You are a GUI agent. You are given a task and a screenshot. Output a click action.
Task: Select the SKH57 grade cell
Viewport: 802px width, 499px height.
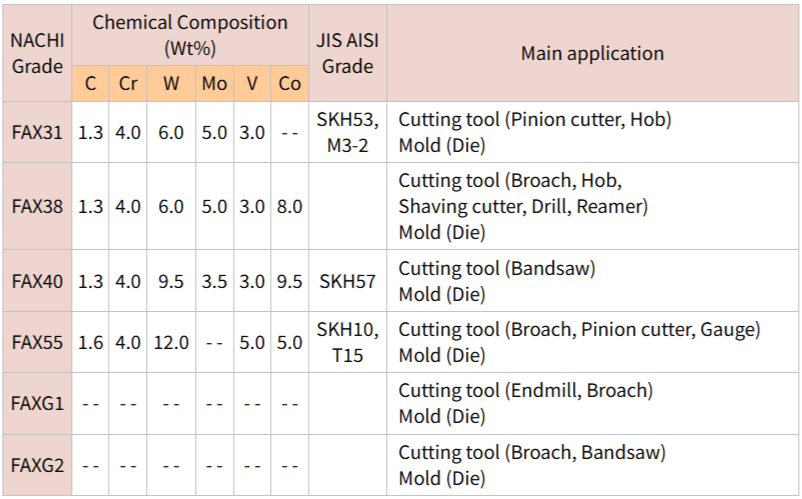(347, 282)
